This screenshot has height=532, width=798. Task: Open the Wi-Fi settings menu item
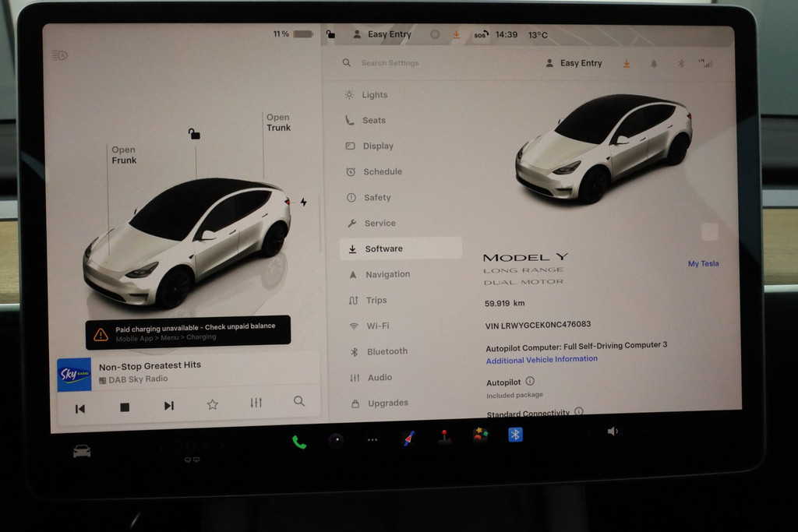pos(378,326)
